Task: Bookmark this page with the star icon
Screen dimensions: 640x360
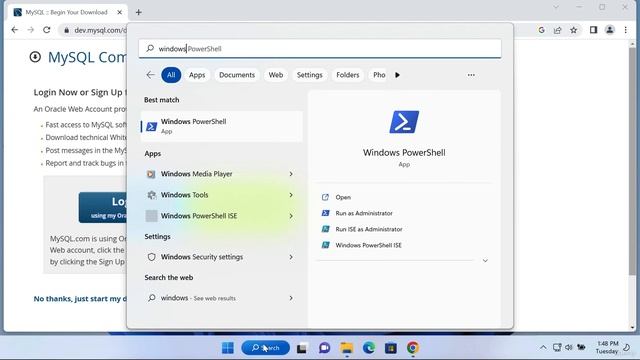Action: [573, 30]
